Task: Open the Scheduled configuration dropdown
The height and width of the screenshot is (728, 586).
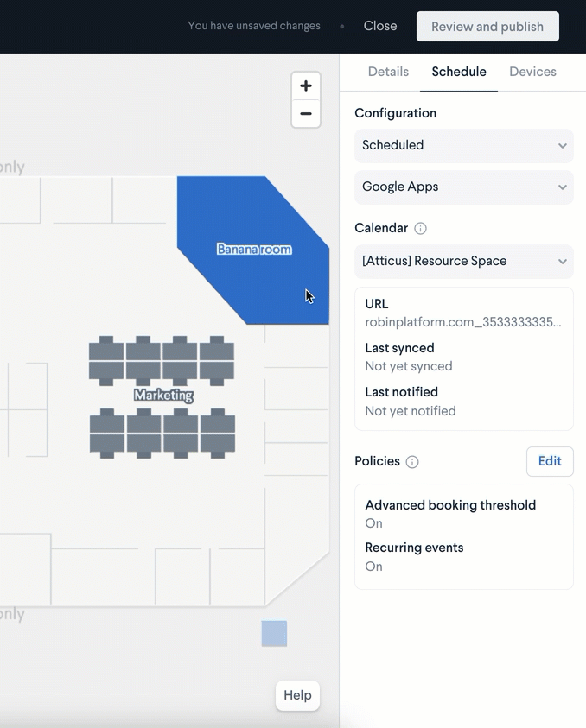Action: point(463,145)
